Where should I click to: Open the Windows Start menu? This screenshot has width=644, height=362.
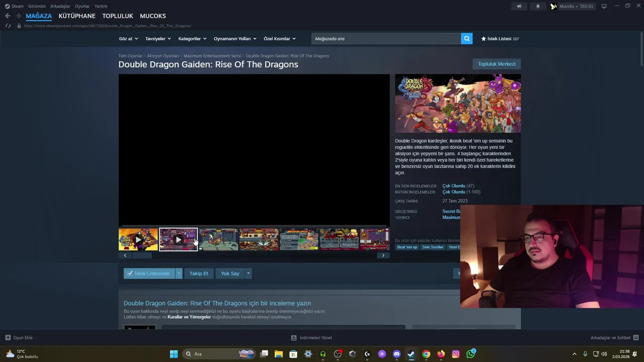tap(174, 354)
